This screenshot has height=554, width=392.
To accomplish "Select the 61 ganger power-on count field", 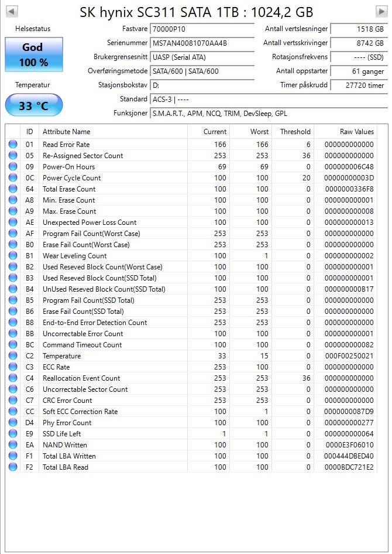I will (x=359, y=71).
